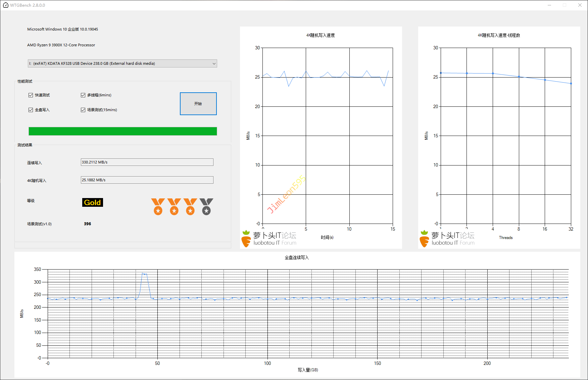
Task: Click the third orange medal icon
Action: [190, 206]
